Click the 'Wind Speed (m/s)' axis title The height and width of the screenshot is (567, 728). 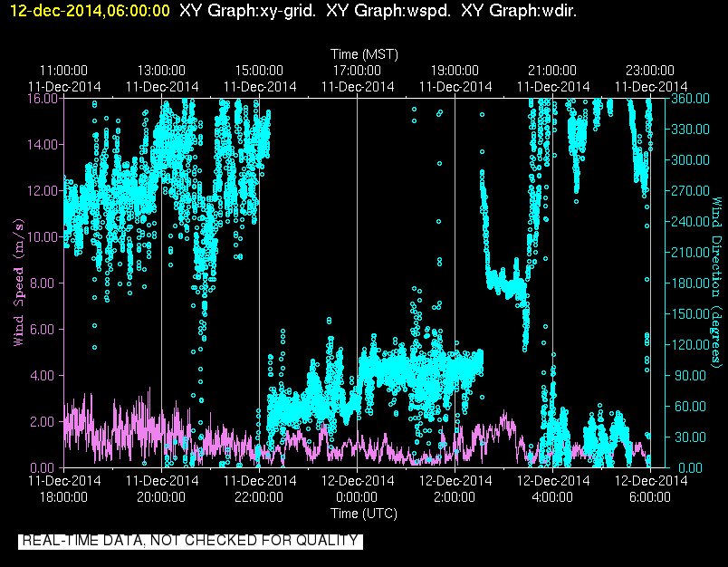(x=18, y=283)
